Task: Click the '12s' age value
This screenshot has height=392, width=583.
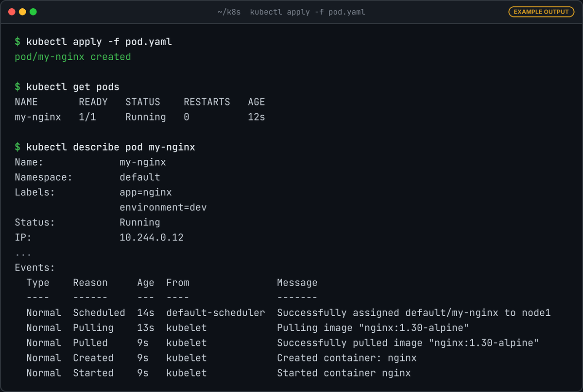Action: click(257, 117)
